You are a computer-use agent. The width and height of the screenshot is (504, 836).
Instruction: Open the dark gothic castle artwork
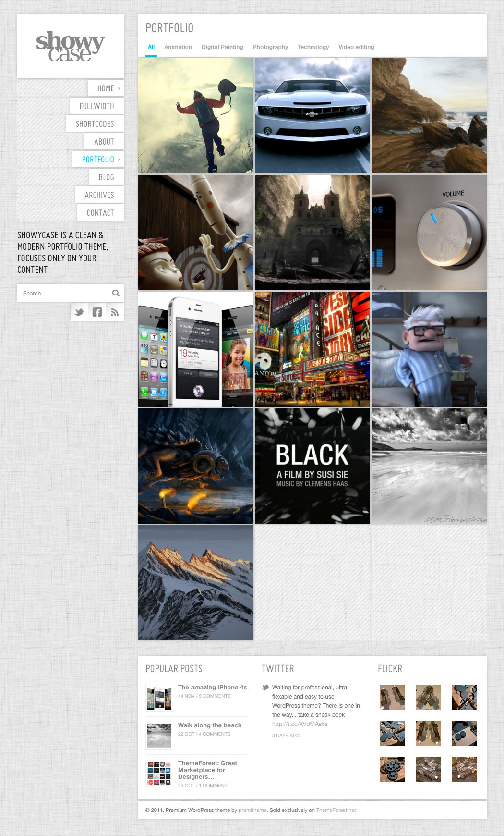(x=312, y=233)
